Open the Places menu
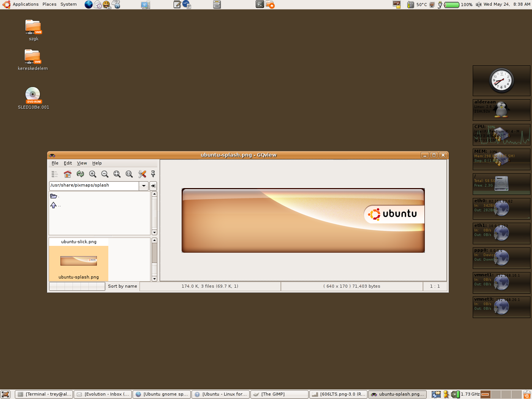This screenshot has width=532, height=399. (x=49, y=5)
